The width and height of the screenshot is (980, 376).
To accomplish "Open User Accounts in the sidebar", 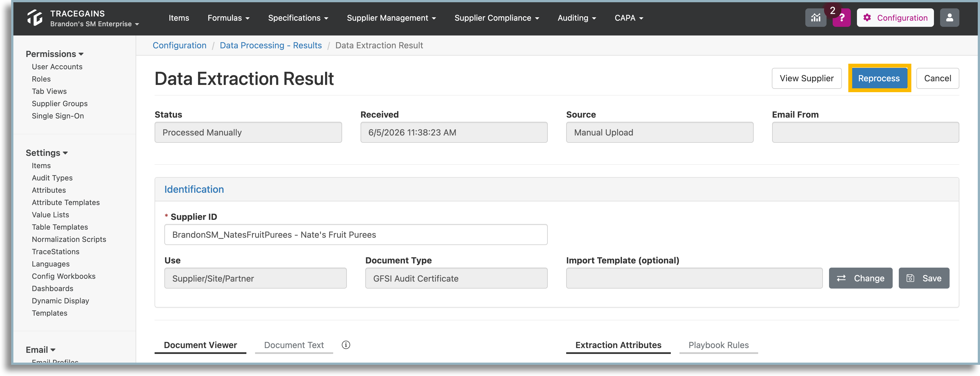I will [x=57, y=67].
